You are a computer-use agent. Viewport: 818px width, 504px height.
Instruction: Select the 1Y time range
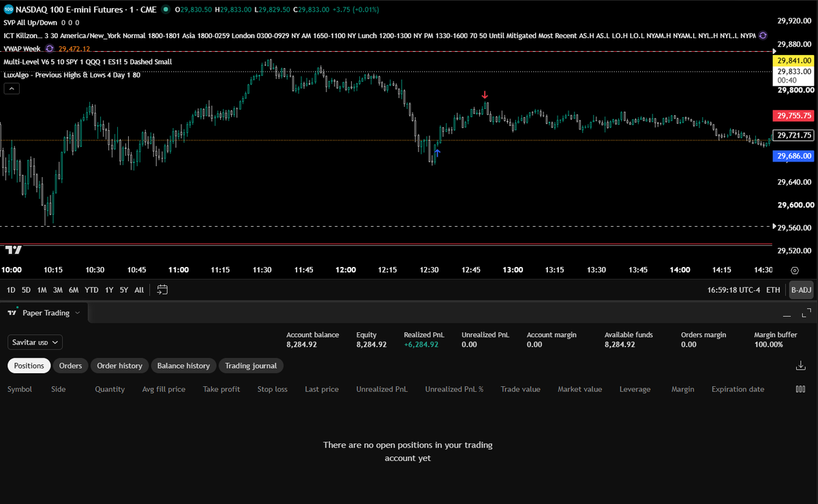pos(109,289)
